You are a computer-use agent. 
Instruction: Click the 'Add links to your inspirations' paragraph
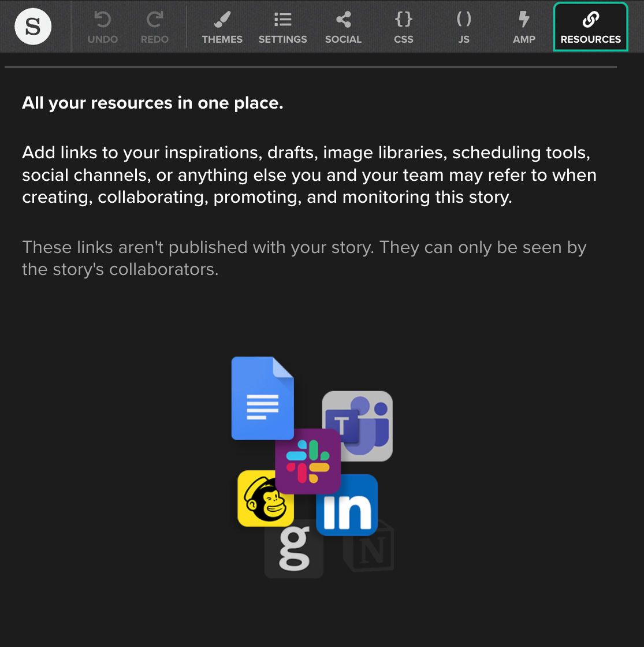pyautogui.click(x=310, y=175)
